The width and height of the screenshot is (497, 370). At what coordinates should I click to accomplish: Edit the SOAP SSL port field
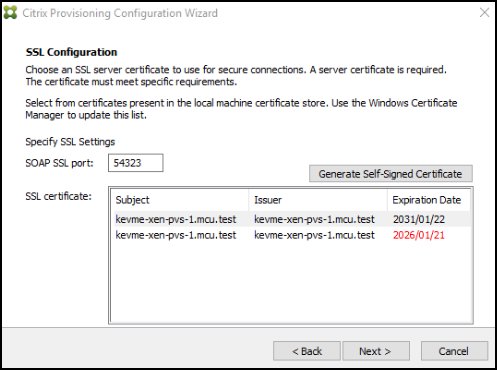136,163
